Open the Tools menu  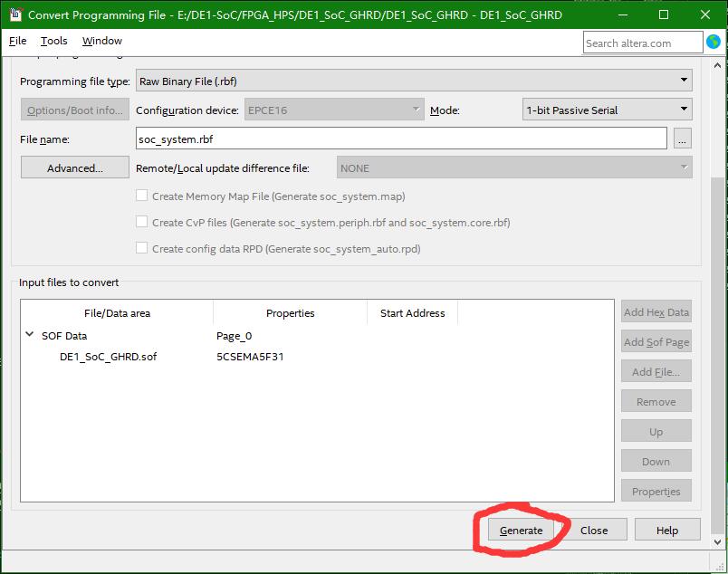(53, 41)
